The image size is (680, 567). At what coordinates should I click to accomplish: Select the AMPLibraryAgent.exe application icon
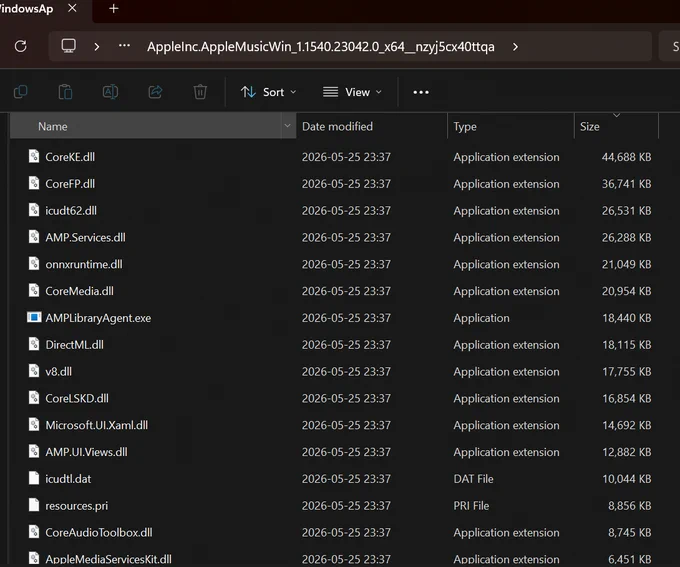[x=34, y=318]
